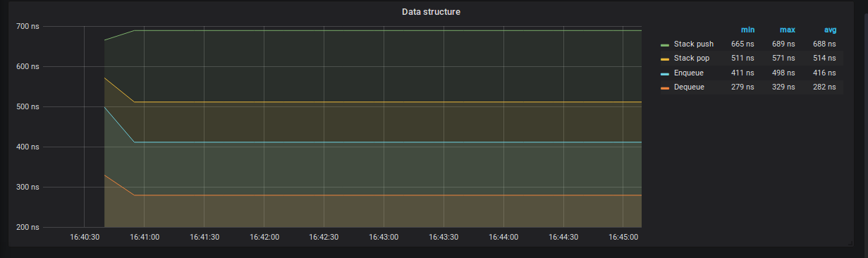
Task: Click the 279 ns min value
Action: 742,87
